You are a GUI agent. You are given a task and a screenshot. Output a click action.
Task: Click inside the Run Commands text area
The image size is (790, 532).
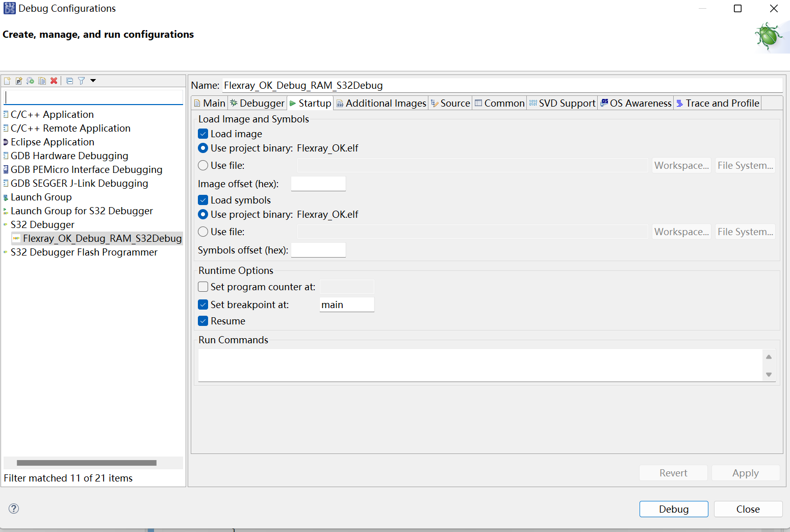tap(480, 365)
